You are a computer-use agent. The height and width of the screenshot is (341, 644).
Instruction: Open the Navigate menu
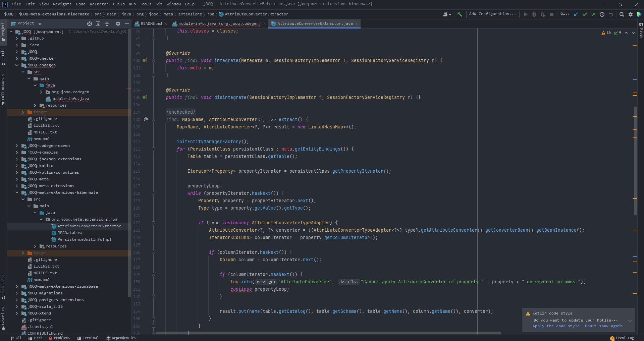click(62, 4)
